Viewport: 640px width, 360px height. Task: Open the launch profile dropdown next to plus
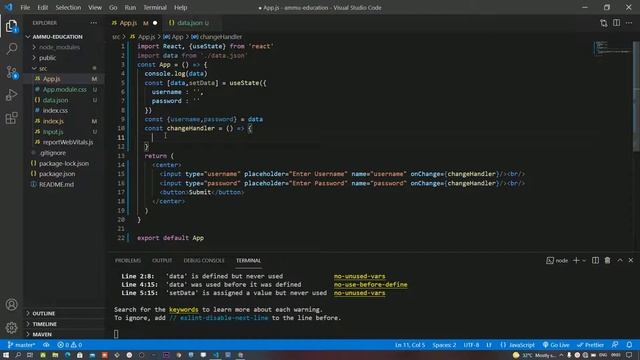[584, 260]
